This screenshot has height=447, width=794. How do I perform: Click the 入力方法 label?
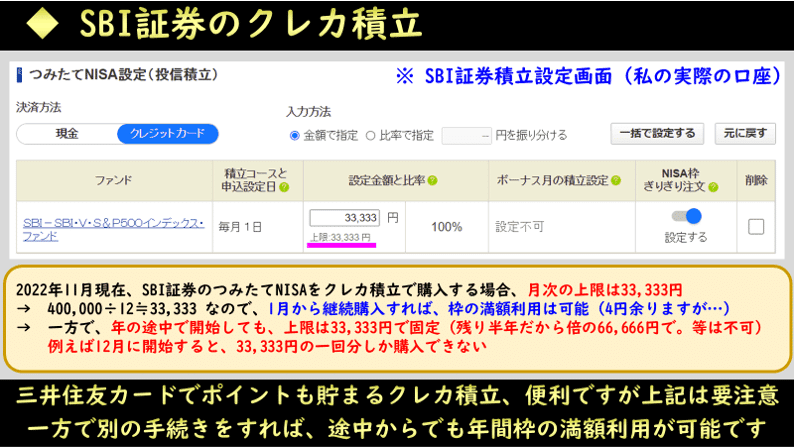(308, 112)
